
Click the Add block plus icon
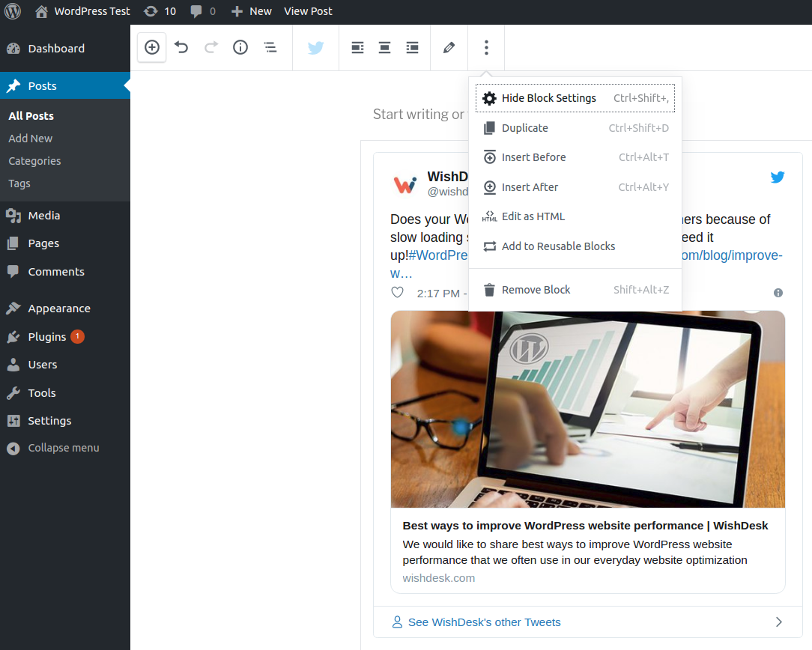(152, 48)
